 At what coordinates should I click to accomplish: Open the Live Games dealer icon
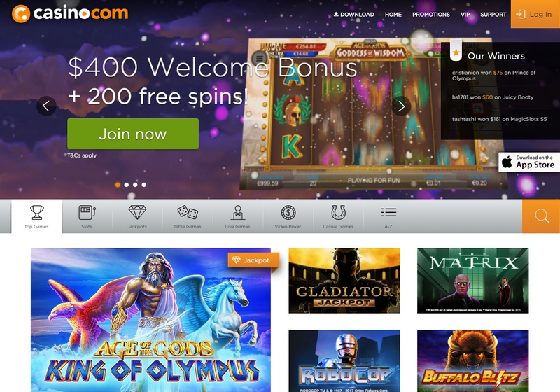click(x=238, y=216)
